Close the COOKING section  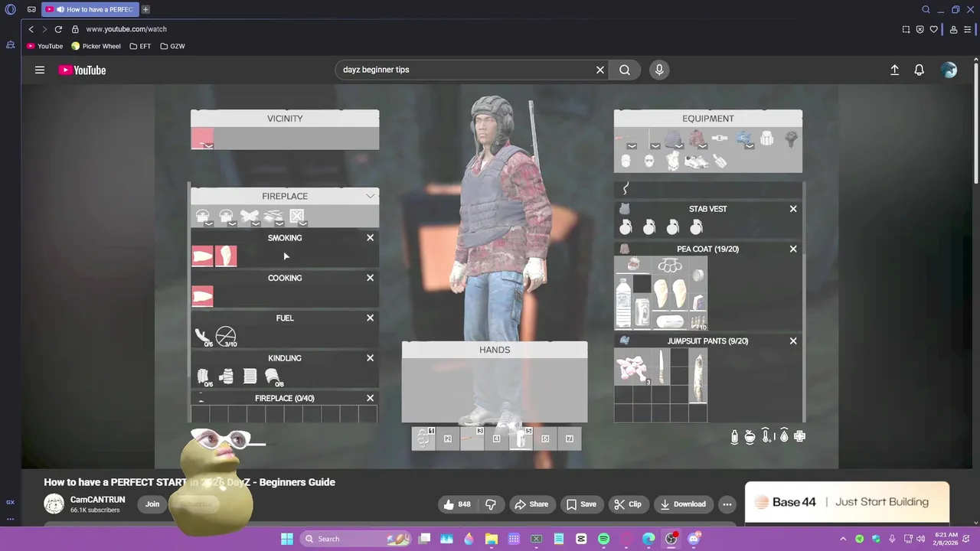[x=370, y=278]
